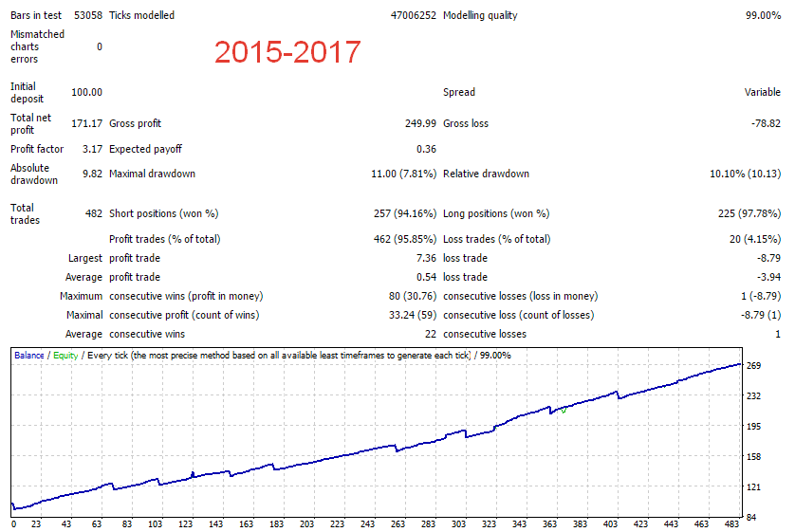The width and height of the screenshot is (795, 532).
Task: Select Average profit trade value 0.54
Action: [x=426, y=277]
